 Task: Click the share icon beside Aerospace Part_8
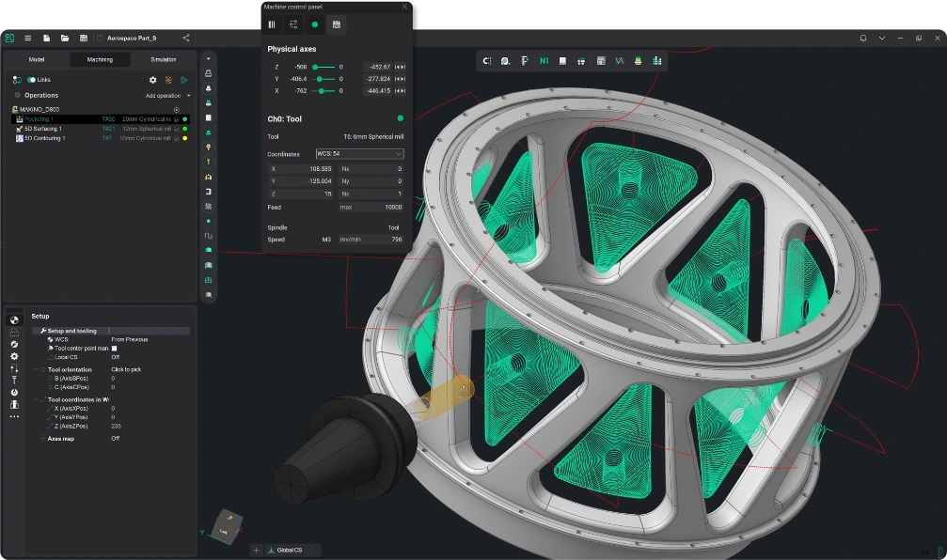point(186,38)
